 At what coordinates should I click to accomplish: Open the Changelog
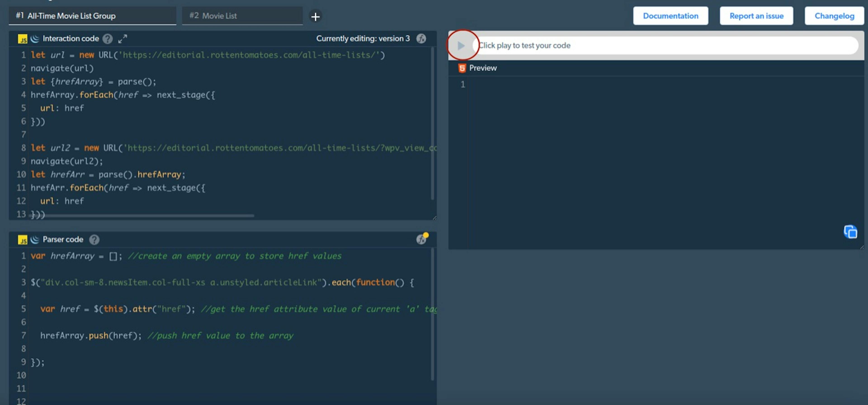(x=834, y=16)
